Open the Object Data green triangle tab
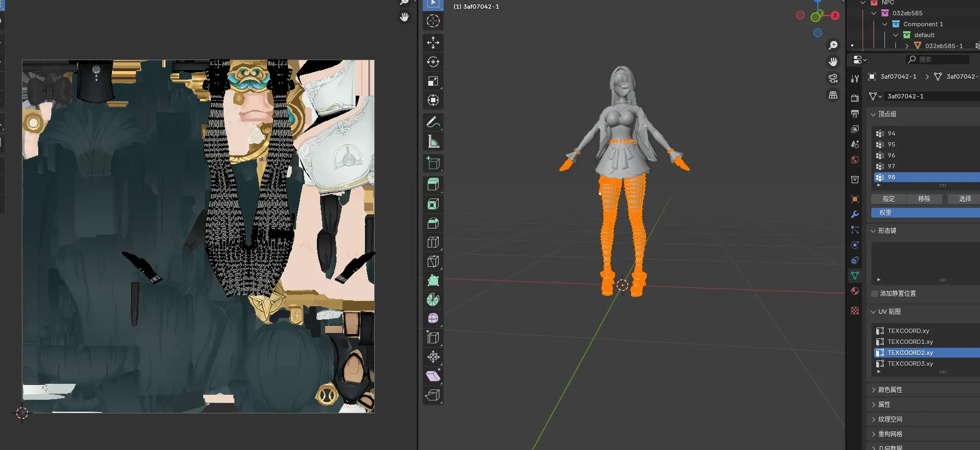 click(x=855, y=276)
